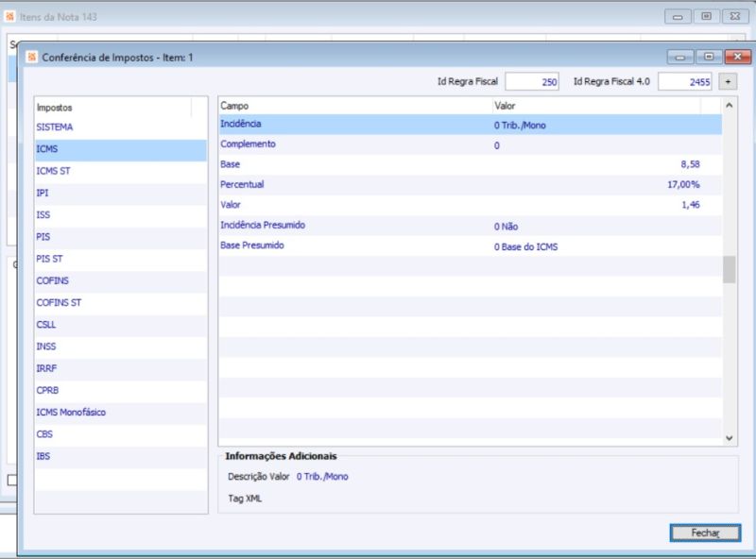The height and width of the screenshot is (559, 756).
Task: Select INSS in the Impostos list
Action: pos(121,347)
